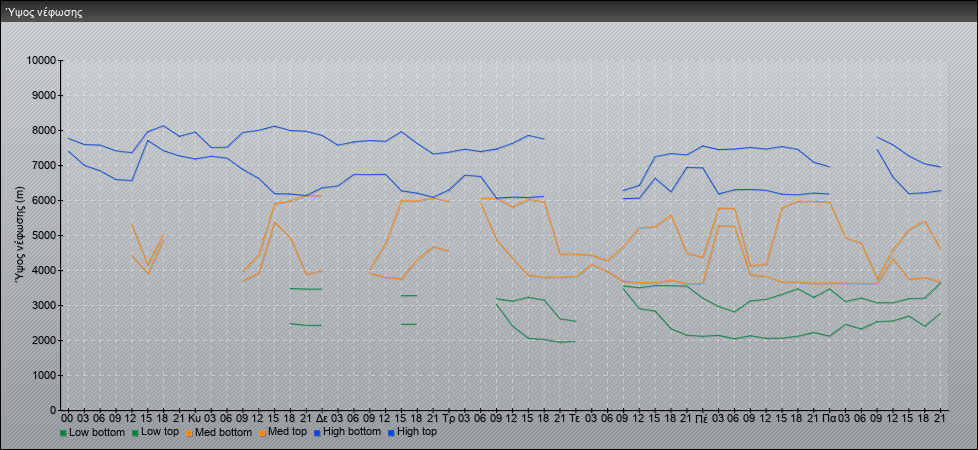Click the blue swatch beside High top
This screenshot has width=978, height=450.
coord(390,432)
